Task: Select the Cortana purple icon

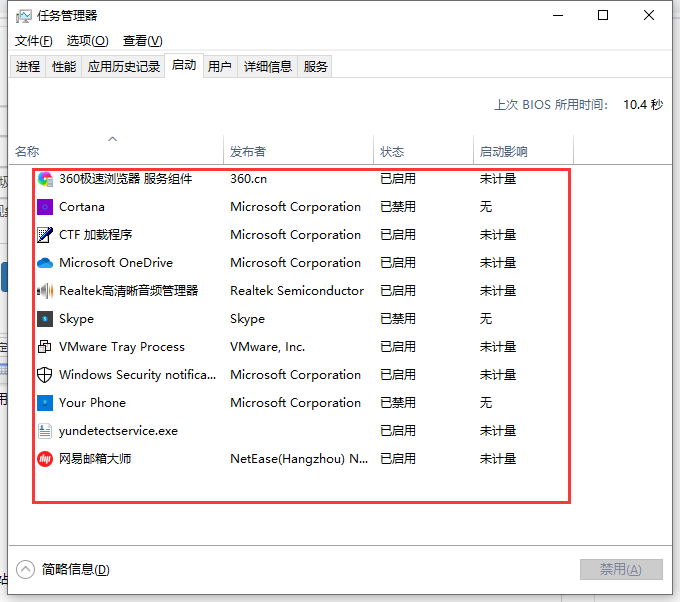Action: 45,207
